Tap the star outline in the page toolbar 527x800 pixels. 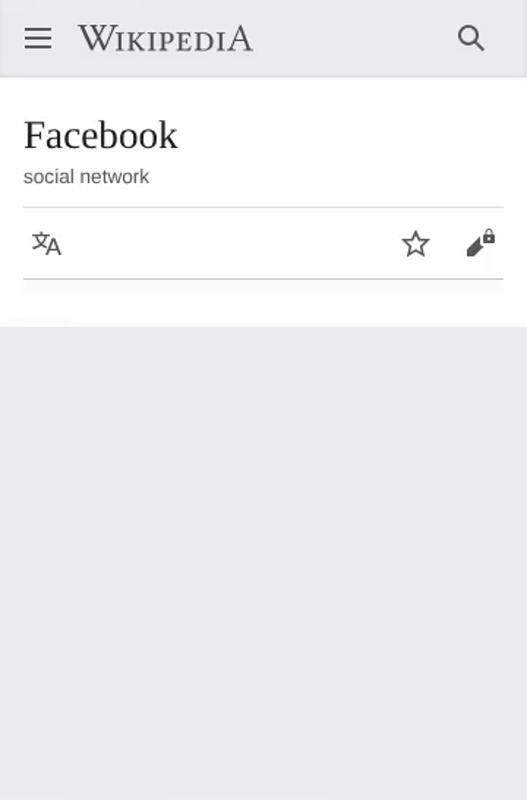click(415, 243)
